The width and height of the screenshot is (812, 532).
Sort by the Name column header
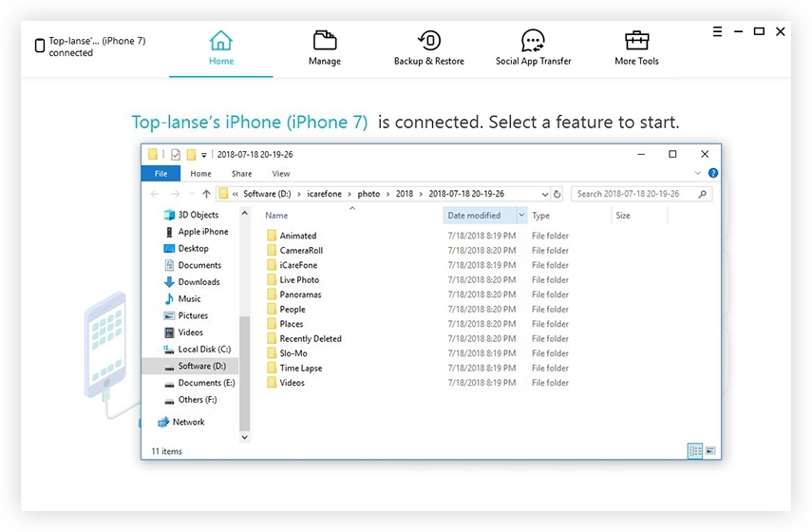point(276,216)
